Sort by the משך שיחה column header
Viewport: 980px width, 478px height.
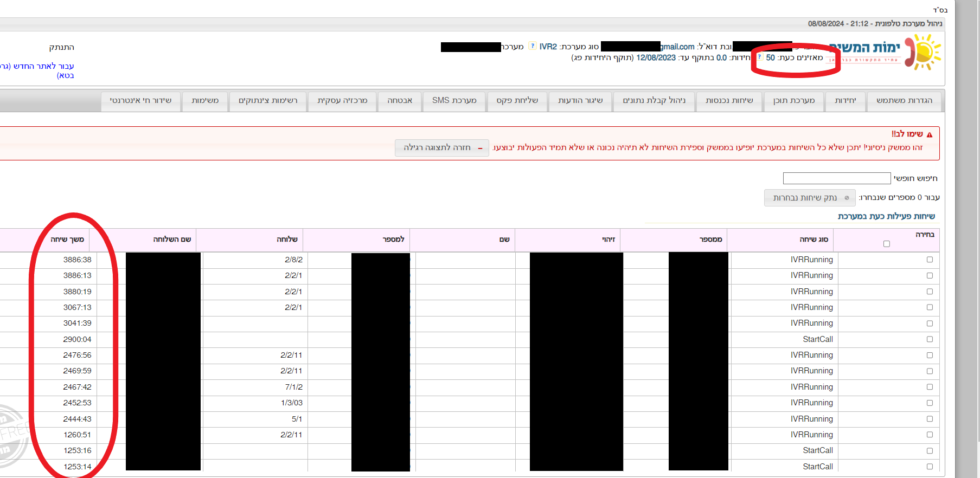67,240
